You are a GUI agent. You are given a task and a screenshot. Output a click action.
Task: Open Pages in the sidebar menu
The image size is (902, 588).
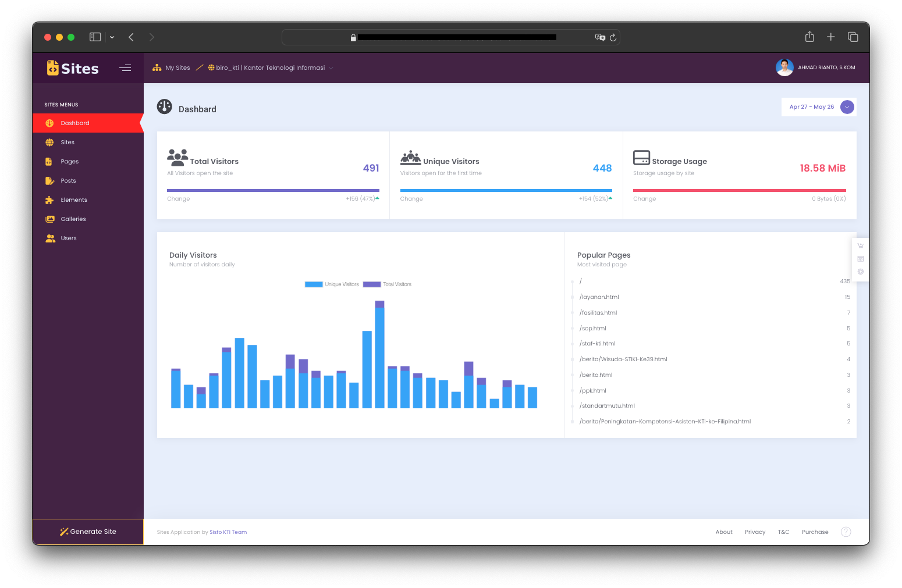tap(69, 162)
